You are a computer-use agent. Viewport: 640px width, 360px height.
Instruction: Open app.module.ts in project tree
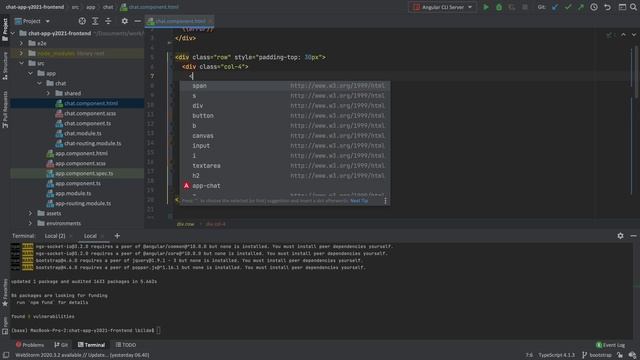pos(73,193)
